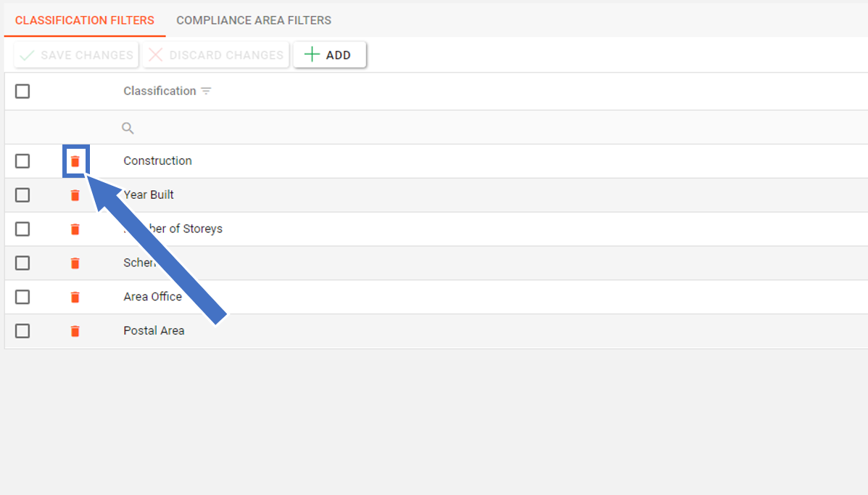Delete the Construction classification row
This screenshot has height=495, width=868.
[x=75, y=161]
